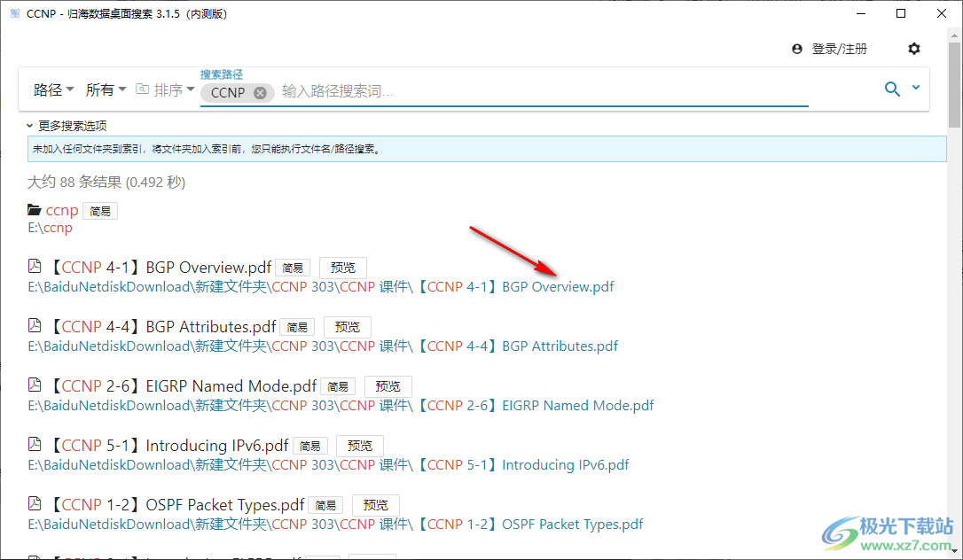Open 【CCNP 4-4】BGP Attributes.pdf title
963x560 pixels.
point(161,327)
